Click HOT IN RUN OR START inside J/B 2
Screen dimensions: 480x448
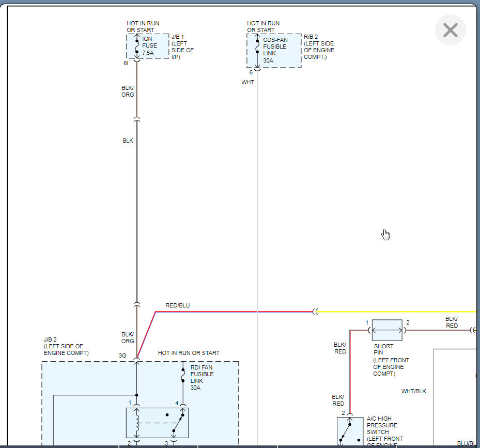(189, 353)
